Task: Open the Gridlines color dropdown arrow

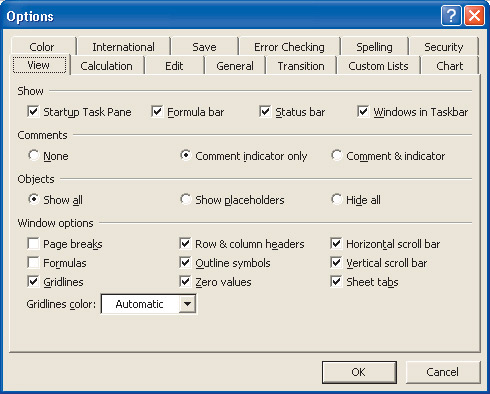Action: click(x=187, y=304)
